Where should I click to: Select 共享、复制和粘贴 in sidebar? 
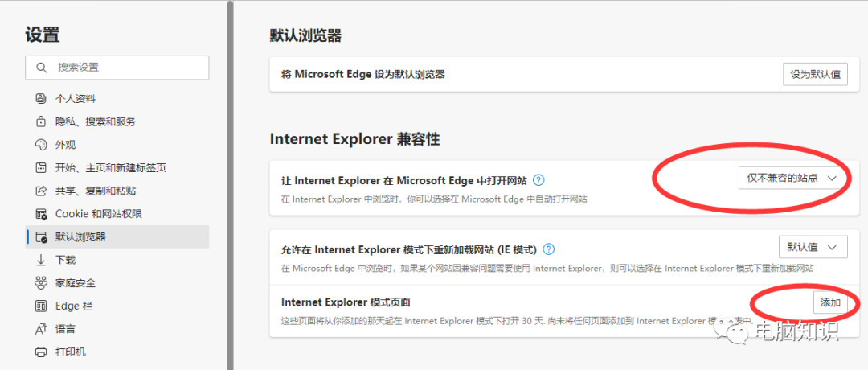pos(117,191)
